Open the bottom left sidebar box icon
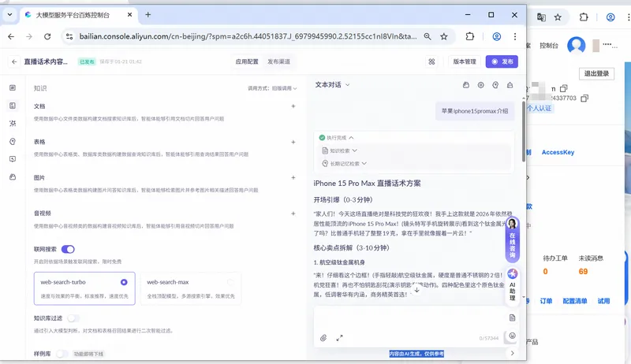The width and height of the screenshot is (631, 364). click(x=13, y=176)
